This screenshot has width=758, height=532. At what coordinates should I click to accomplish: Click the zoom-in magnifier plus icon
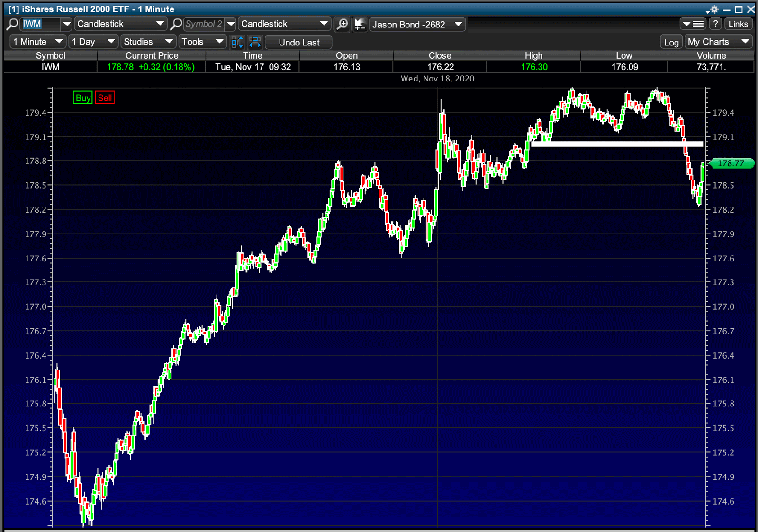[x=342, y=24]
